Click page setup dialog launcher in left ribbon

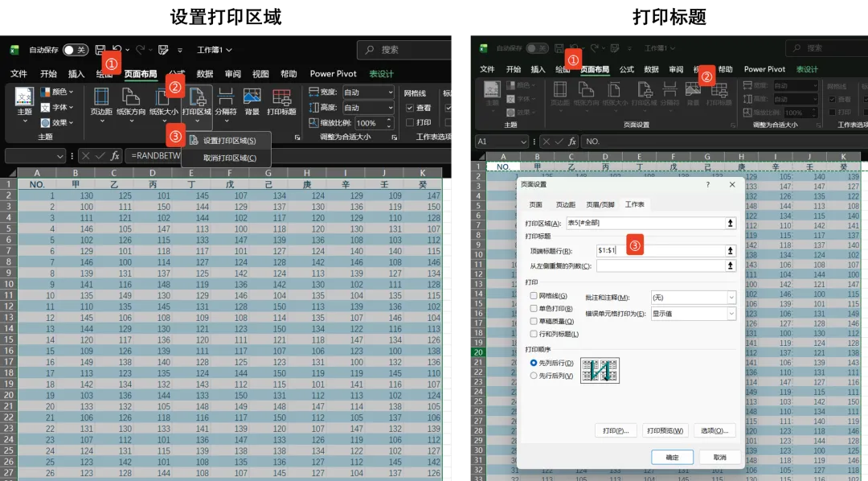coord(297,137)
